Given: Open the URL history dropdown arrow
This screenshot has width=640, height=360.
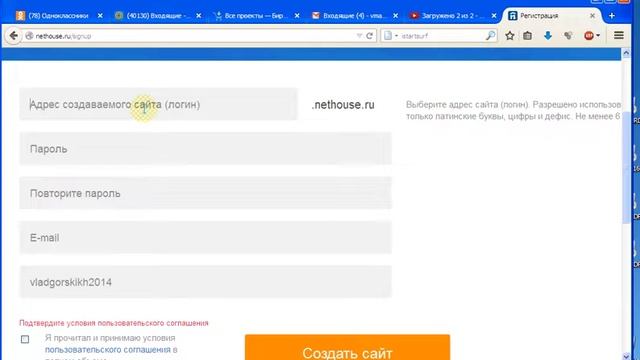Looking at the screenshot, I should coord(359,36).
